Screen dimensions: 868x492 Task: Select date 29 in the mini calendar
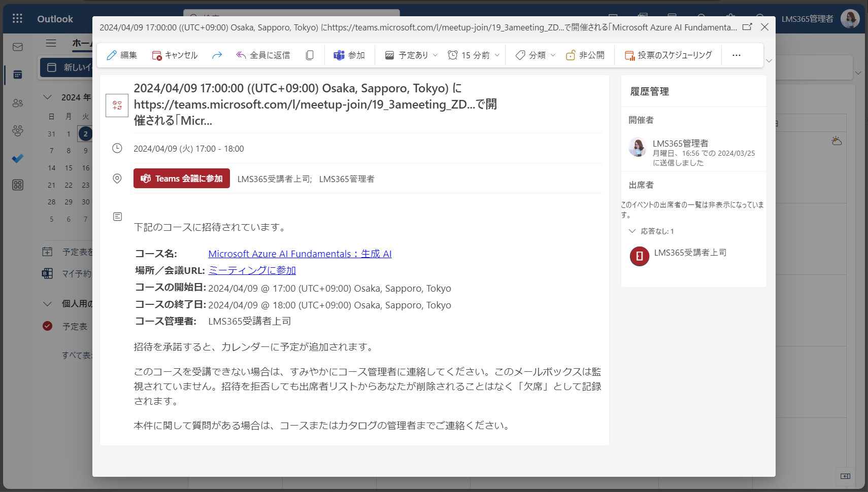pos(69,202)
